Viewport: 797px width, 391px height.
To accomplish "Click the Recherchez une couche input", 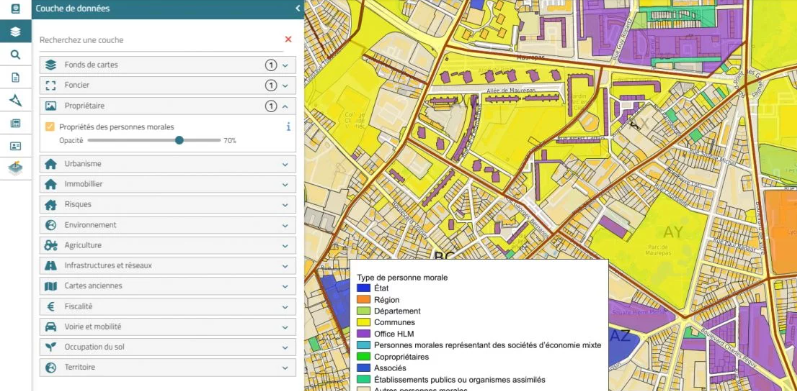I will pyautogui.click(x=161, y=40).
